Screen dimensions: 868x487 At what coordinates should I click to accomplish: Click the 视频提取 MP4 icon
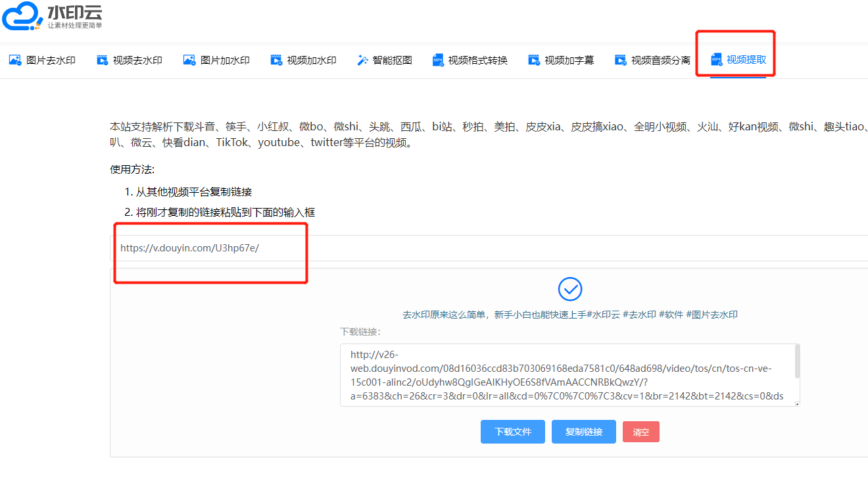point(717,60)
